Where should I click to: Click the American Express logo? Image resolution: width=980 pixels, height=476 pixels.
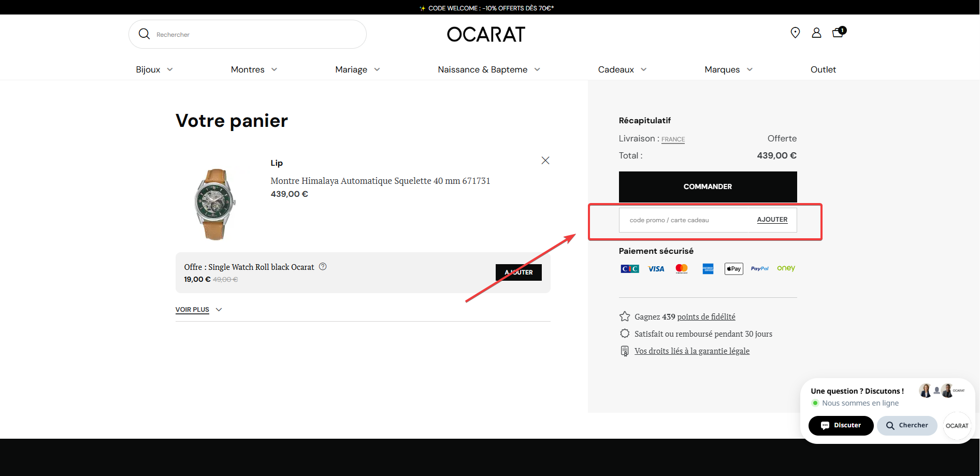pos(708,268)
